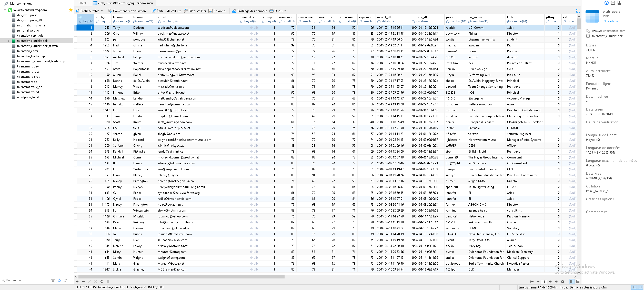Open Filtrer & Trier panel
Viewport: 644px width, 290px height.
[x=195, y=11]
